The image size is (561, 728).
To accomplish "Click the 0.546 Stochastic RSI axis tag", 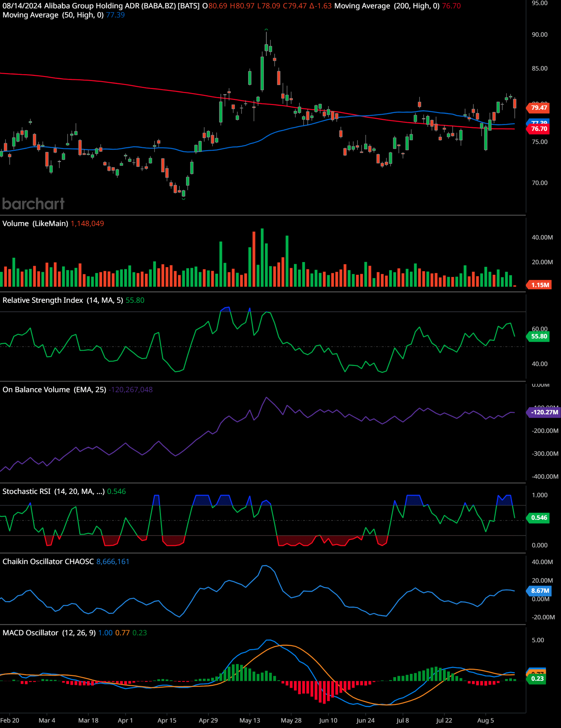I will pyautogui.click(x=538, y=518).
